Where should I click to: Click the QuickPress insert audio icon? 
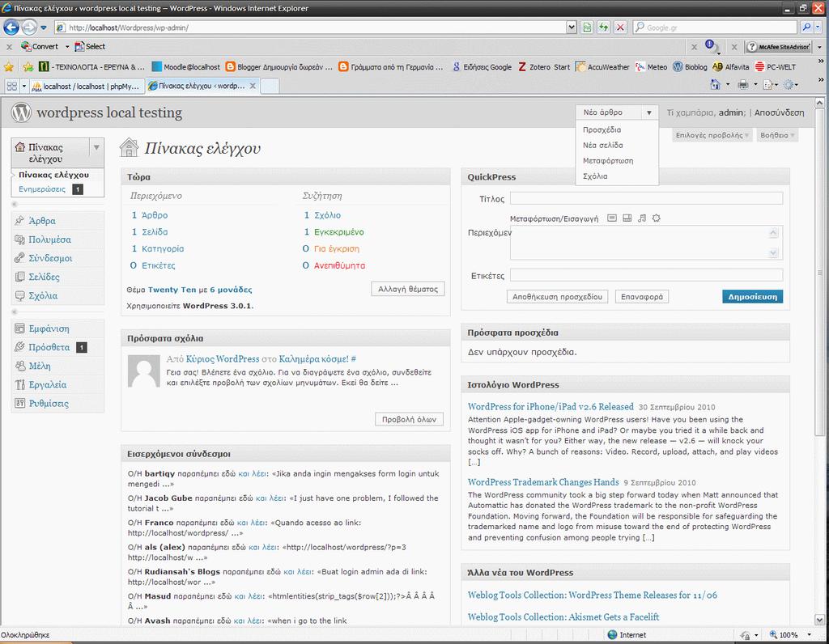(642, 218)
